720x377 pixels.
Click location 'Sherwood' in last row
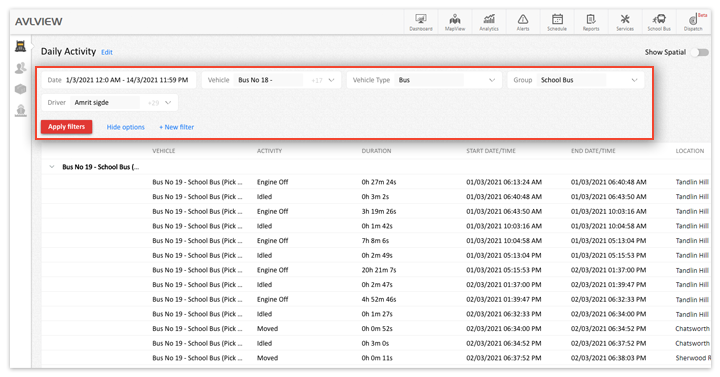tap(693, 358)
